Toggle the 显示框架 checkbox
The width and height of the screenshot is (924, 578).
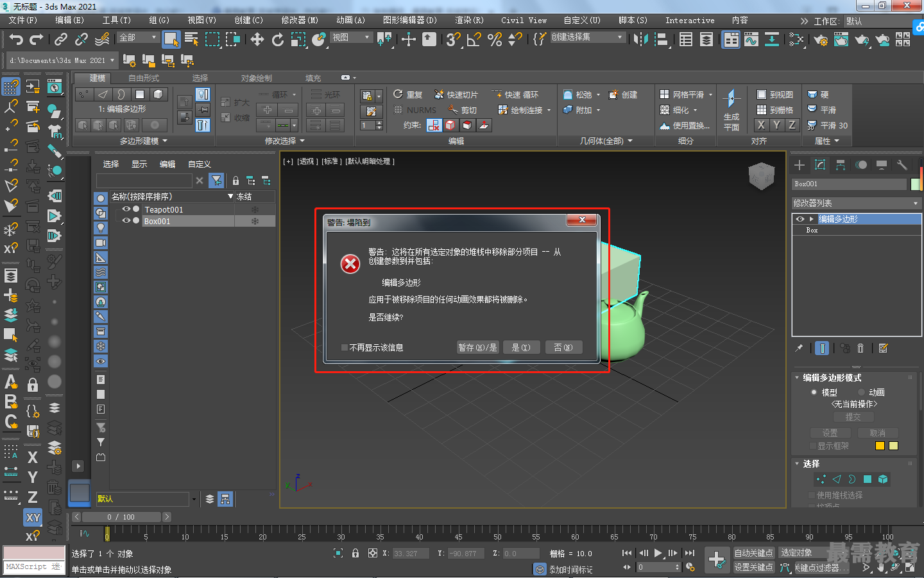pos(813,446)
